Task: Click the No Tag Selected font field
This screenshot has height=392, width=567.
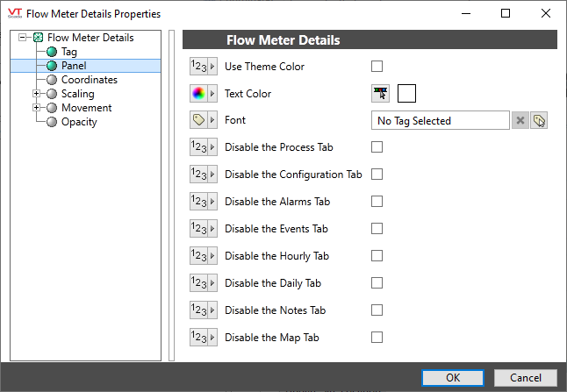Action: click(x=440, y=120)
